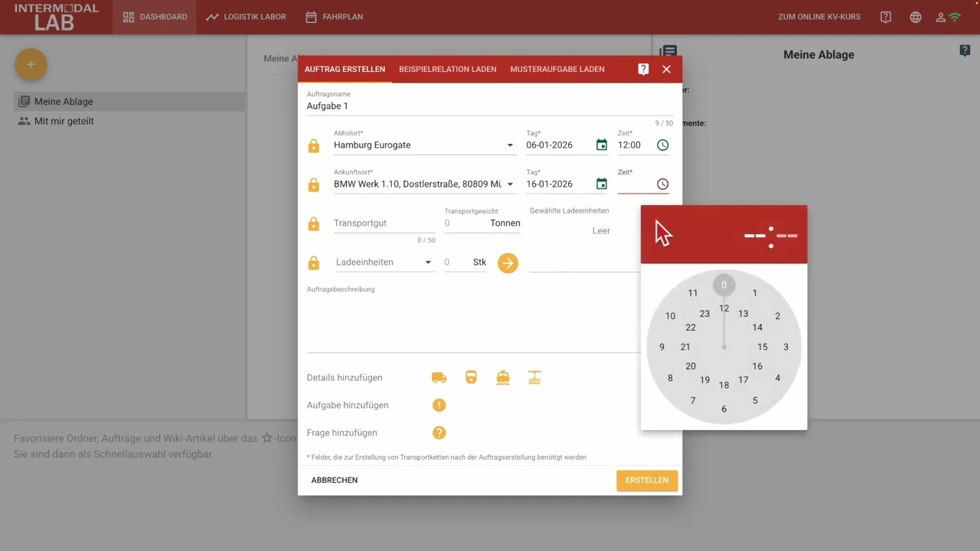Select hour 23 on clock face
The height and width of the screenshot is (551, 980).
704,314
